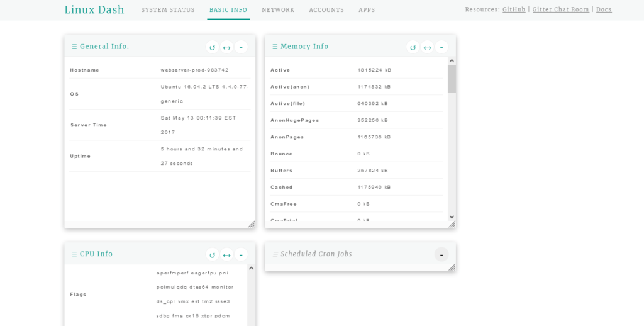The width and height of the screenshot is (644, 326).
Task: Click the Hostname label
Action: (x=85, y=70)
